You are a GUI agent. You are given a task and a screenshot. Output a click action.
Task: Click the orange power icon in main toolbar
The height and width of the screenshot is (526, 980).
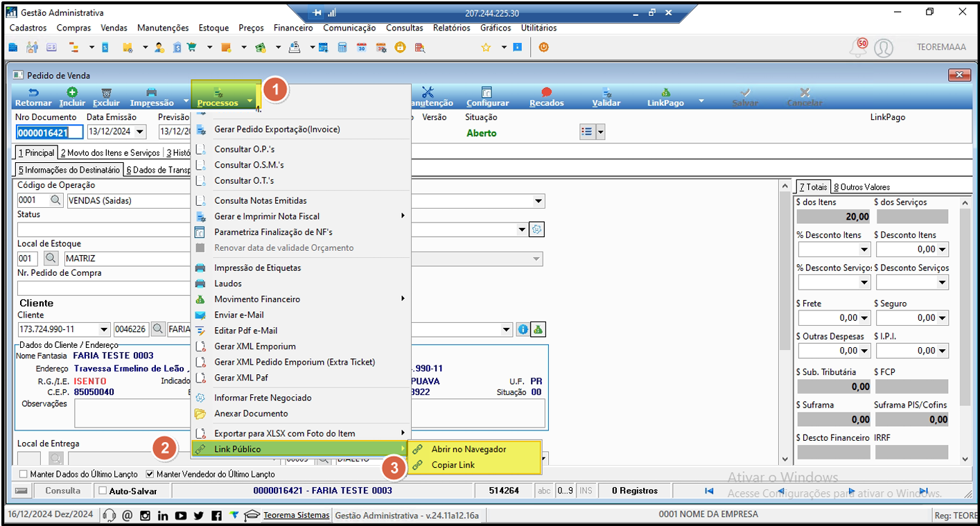[x=543, y=47]
